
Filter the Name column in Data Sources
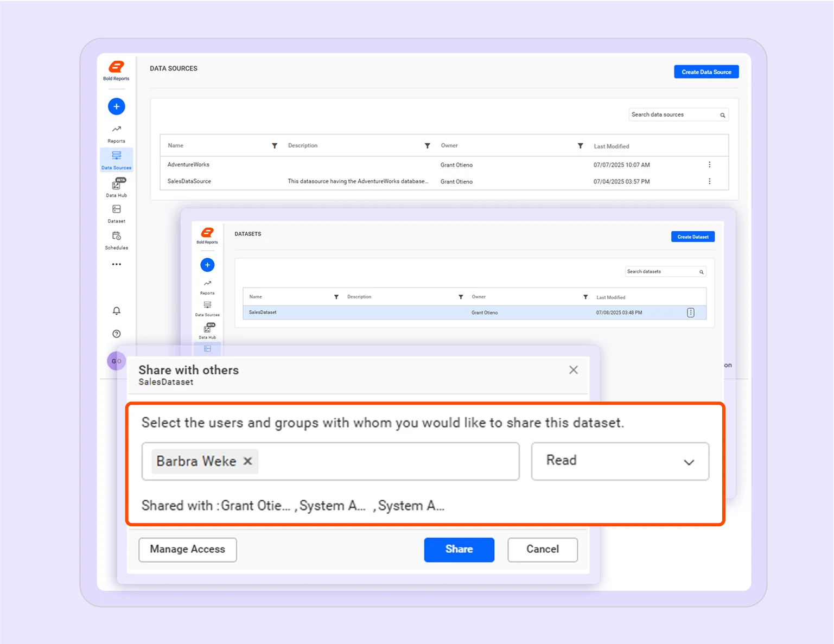click(x=275, y=145)
